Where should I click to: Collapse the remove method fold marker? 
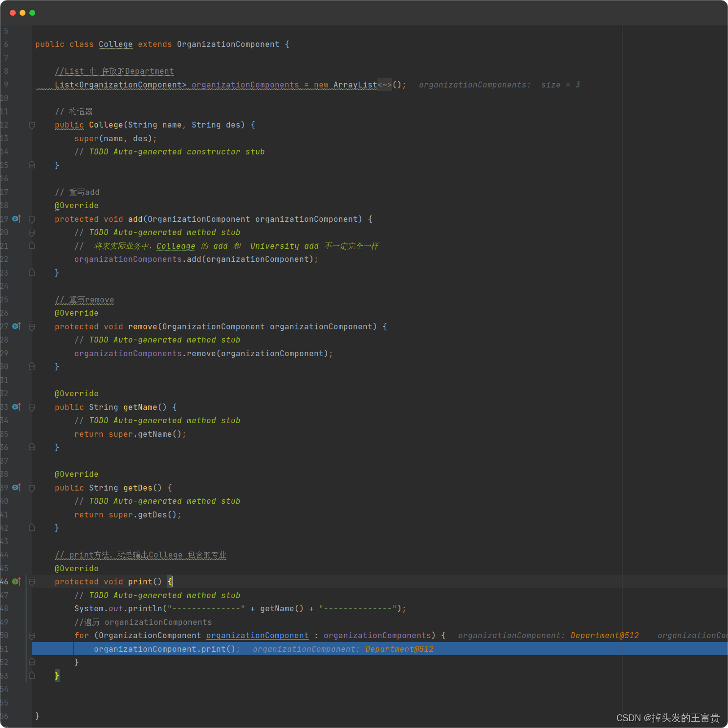[x=32, y=327]
